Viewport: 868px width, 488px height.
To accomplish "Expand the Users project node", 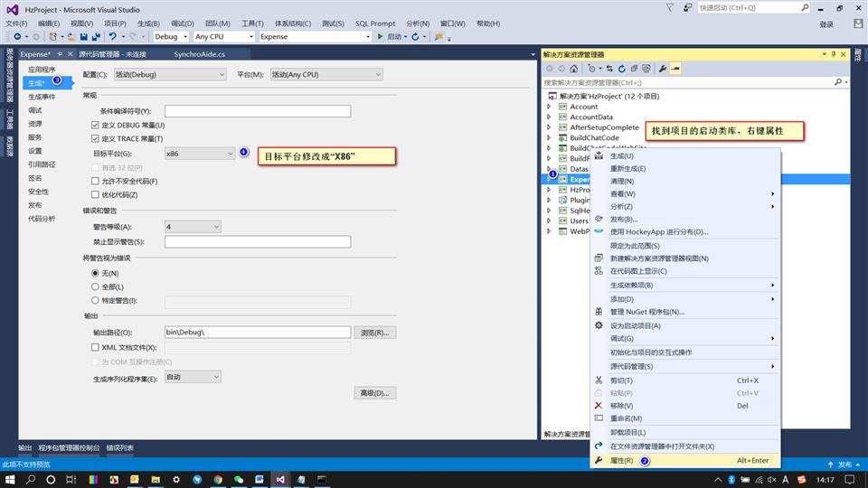I will click(x=549, y=221).
